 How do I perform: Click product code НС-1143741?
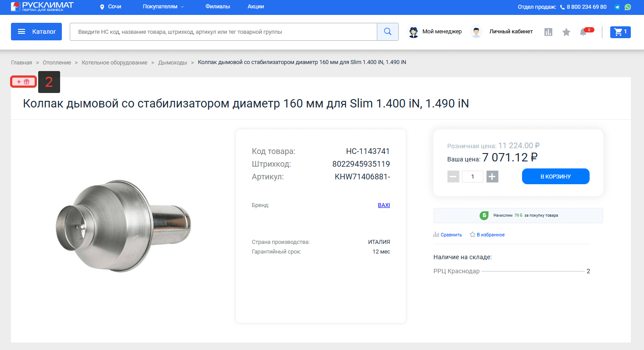click(368, 151)
